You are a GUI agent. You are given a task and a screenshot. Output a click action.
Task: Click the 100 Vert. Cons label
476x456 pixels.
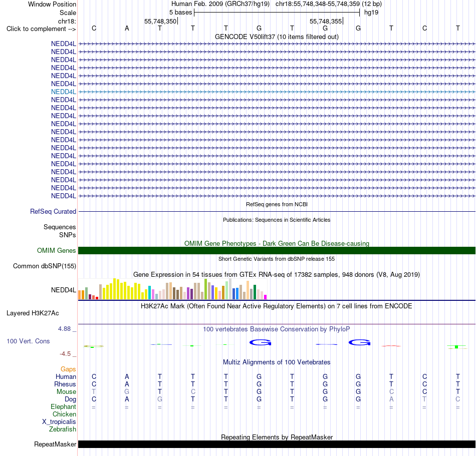click(x=28, y=341)
